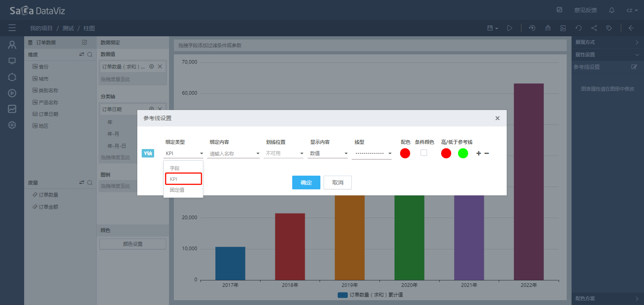This screenshot has width=644, height=305.
Task: Click the 2022年 bar in chart
Action: click(528, 182)
